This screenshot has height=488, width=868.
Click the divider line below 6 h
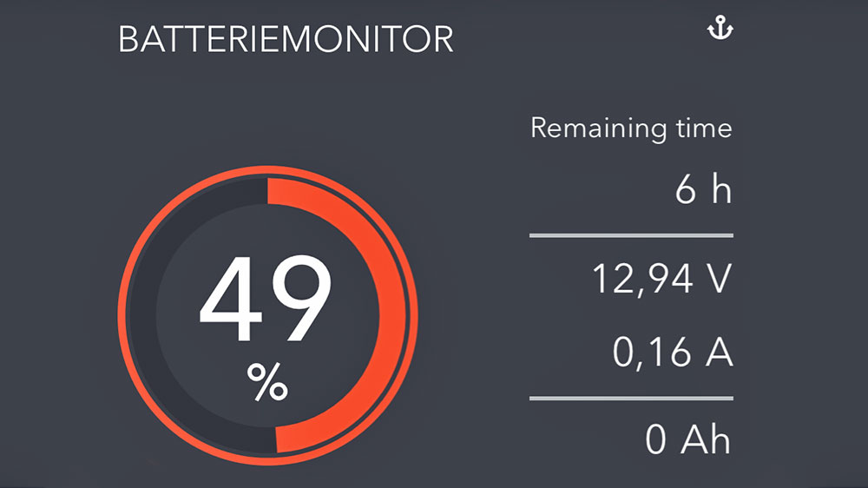(x=631, y=235)
